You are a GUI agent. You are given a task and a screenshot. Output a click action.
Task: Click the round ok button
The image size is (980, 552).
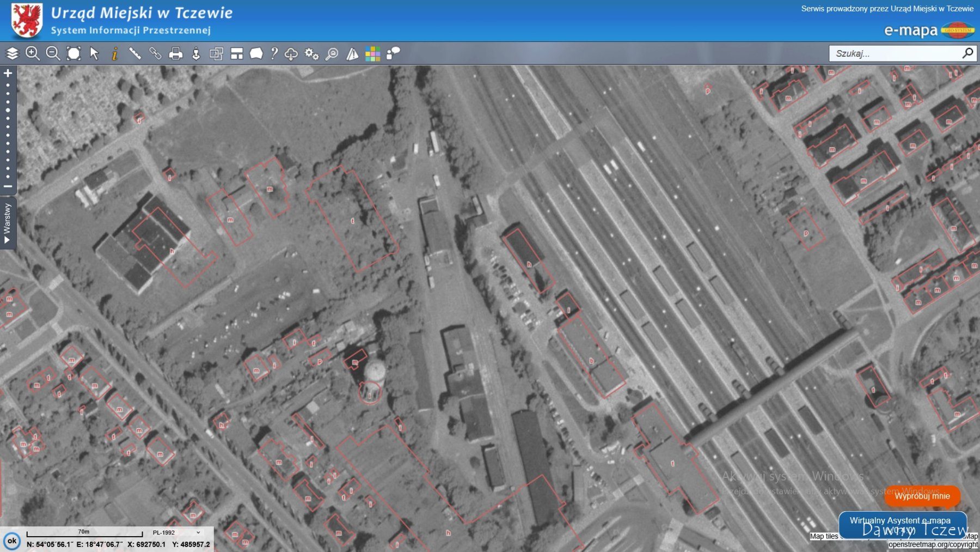click(x=12, y=541)
